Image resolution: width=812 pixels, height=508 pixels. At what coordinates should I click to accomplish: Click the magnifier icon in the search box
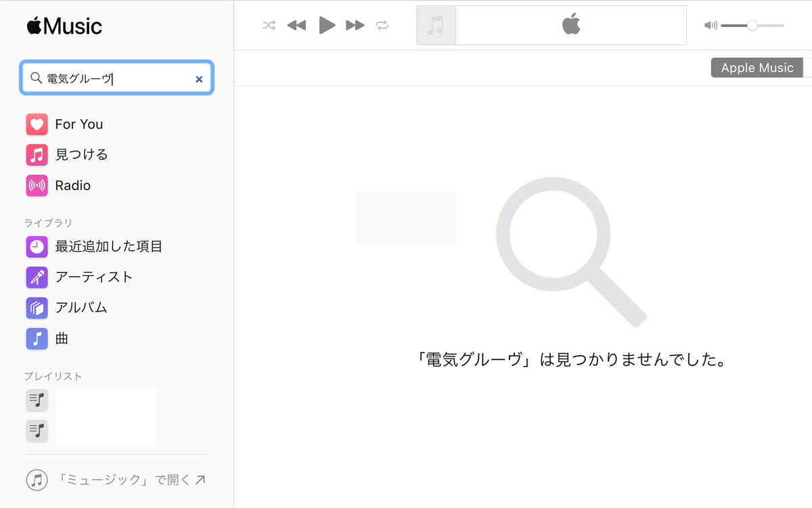[36, 78]
